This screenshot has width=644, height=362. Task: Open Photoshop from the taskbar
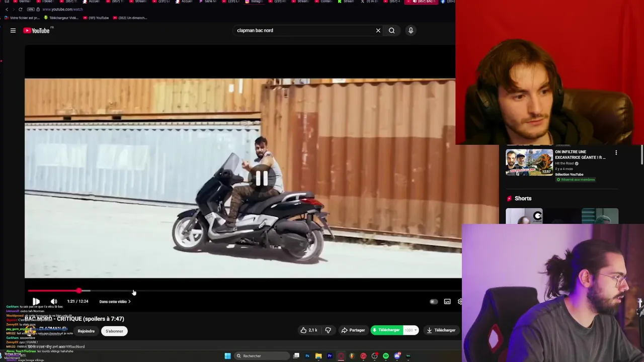pos(307,356)
